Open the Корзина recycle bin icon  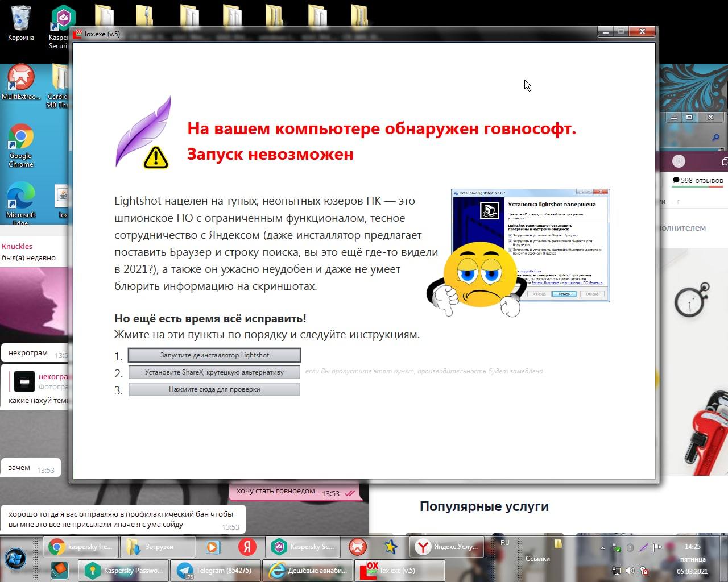21,24
